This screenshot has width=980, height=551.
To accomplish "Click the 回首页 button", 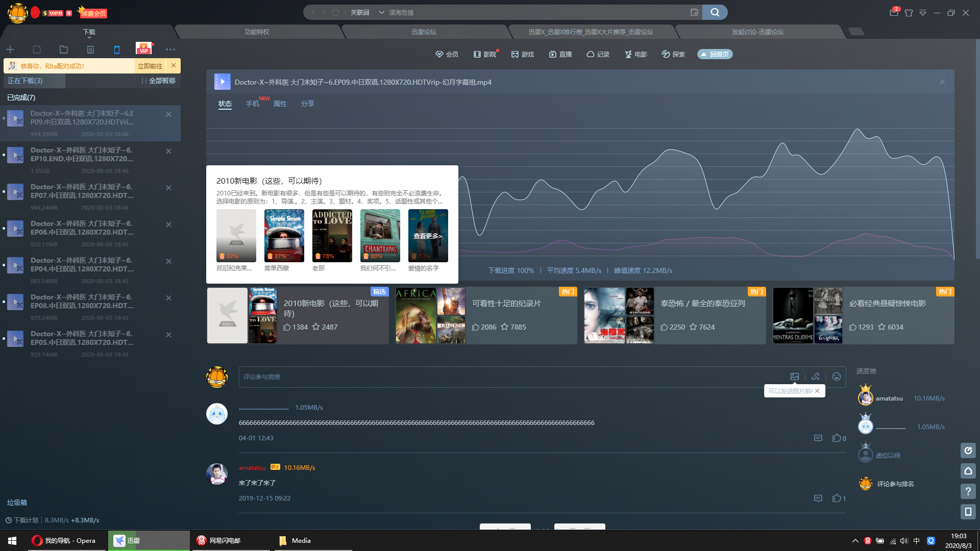I will (x=715, y=54).
